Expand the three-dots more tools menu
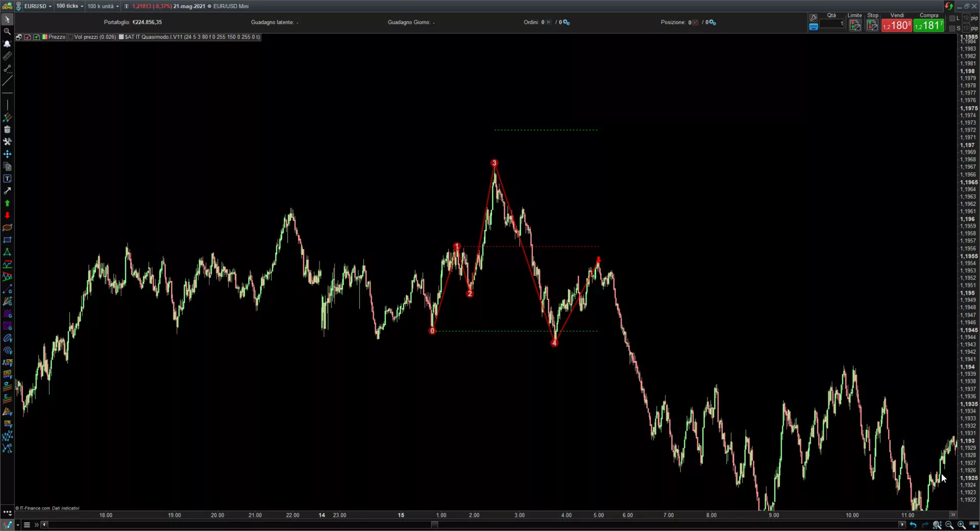This screenshot has height=531, width=980. [x=7, y=512]
